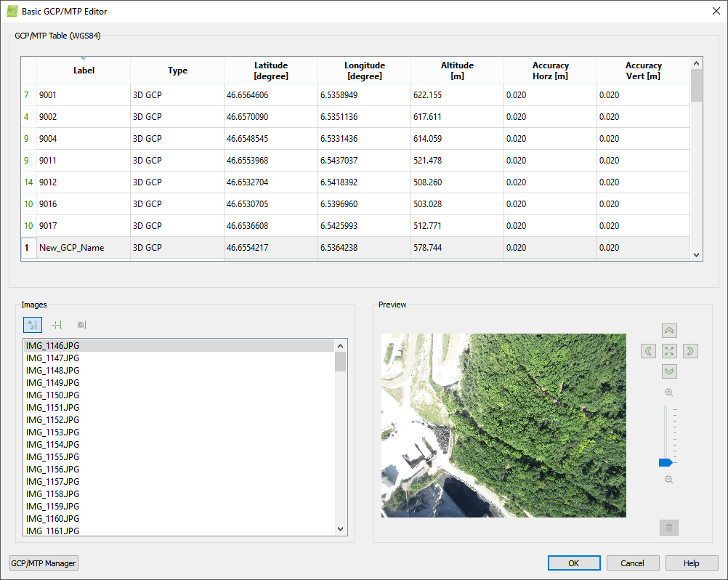
Task: Zoom into the image preview
Action: (668, 392)
